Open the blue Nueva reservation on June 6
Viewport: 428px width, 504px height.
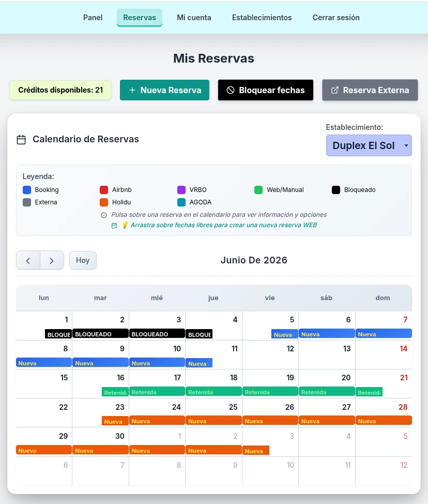click(x=327, y=334)
